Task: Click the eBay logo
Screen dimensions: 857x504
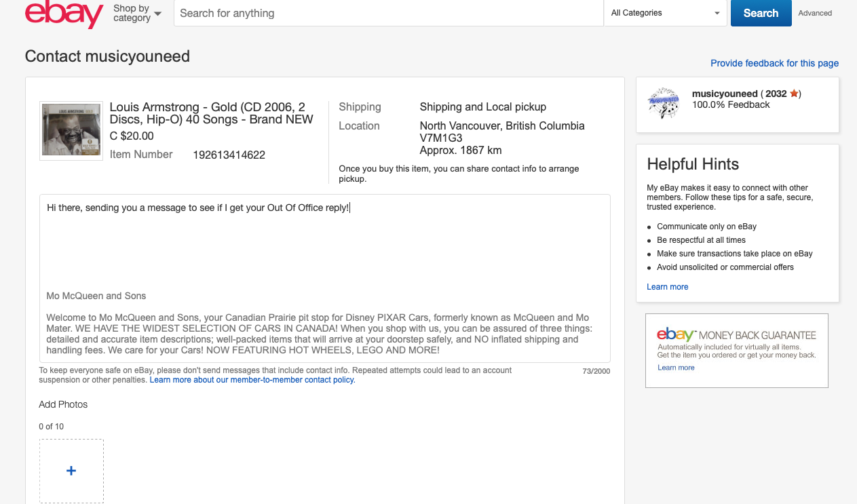Action: [63, 14]
